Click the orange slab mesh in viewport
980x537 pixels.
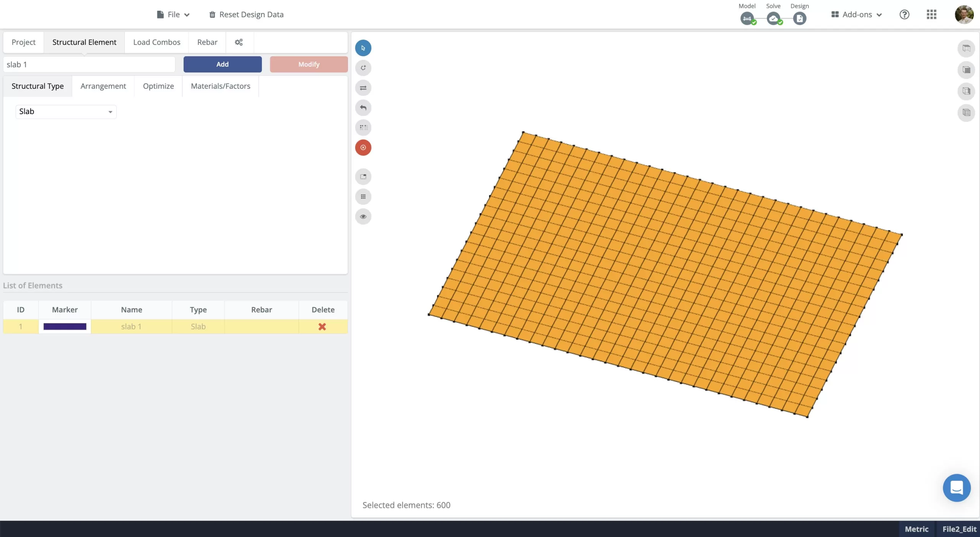(x=665, y=275)
